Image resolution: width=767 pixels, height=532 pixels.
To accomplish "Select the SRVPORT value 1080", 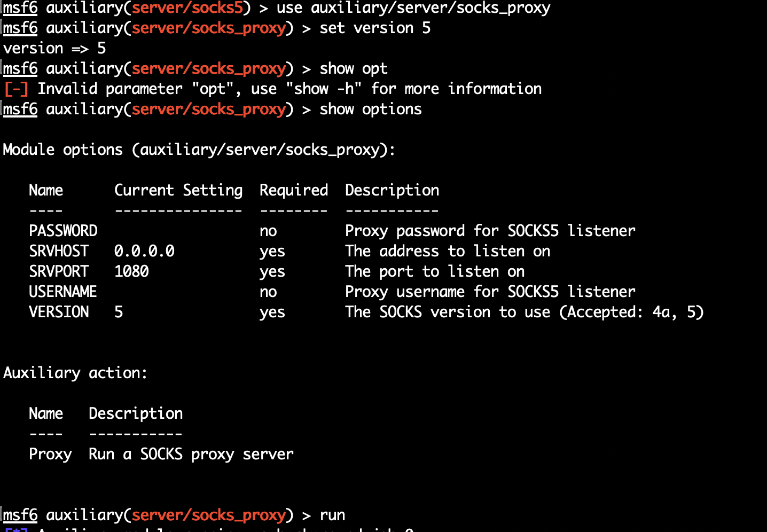I will [130, 271].
